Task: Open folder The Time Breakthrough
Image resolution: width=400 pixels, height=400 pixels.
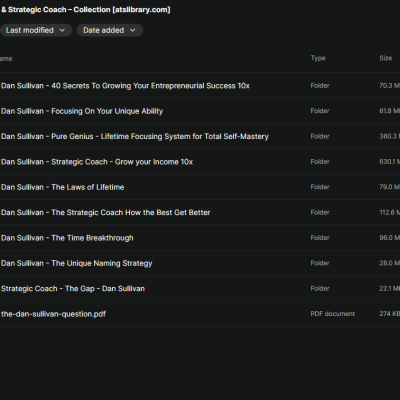Action: 67,238
